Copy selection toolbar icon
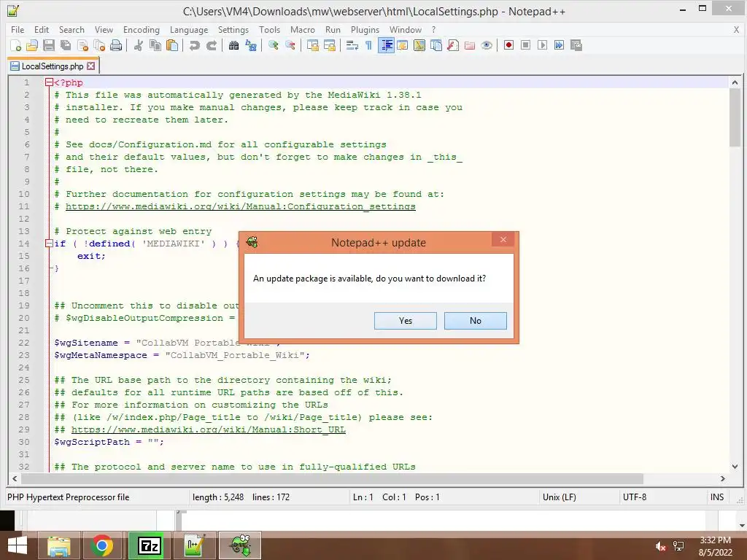Screen dimensions: 747x560 point(155,45)
